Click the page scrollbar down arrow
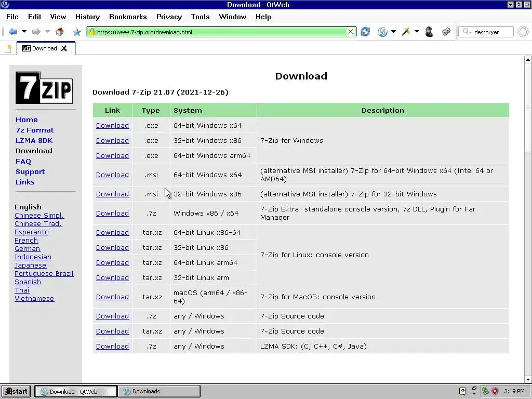Screen dimensions: 532x399 pos(528,379)
